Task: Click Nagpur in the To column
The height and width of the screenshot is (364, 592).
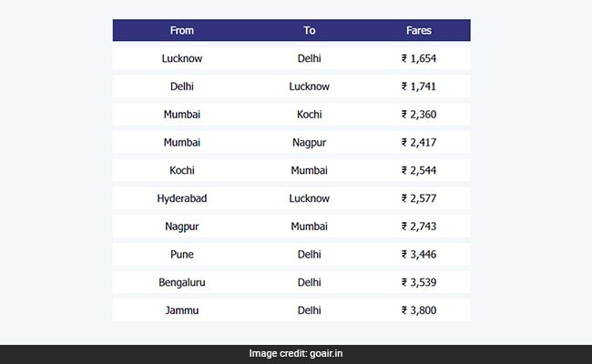Action: coord(310,143)
